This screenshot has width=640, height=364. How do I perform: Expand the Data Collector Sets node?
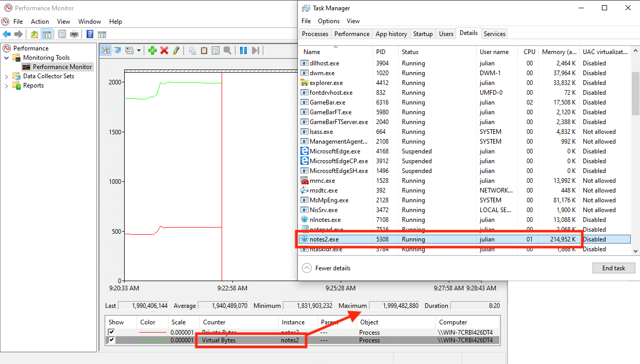point(7,76)
